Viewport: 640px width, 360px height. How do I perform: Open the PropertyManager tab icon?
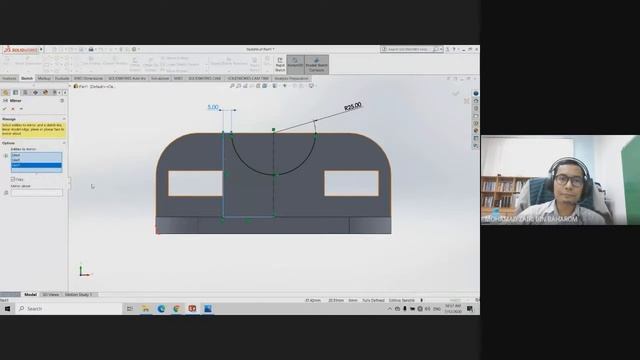tap(16, 93)
